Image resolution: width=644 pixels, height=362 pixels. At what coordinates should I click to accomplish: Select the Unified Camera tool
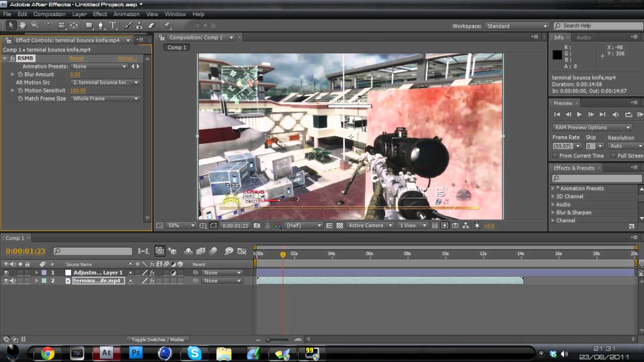pyautogui.click(x=62, y=25)
